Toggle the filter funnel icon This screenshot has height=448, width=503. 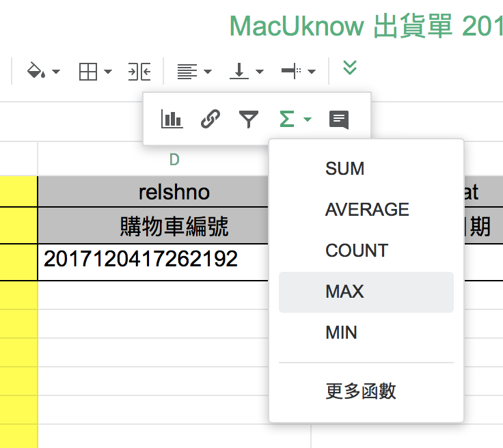[x=249, y=120]
